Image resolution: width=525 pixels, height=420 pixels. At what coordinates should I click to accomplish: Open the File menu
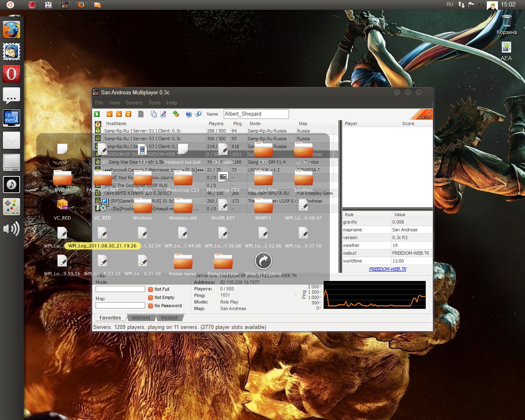[x=99, y=103]
